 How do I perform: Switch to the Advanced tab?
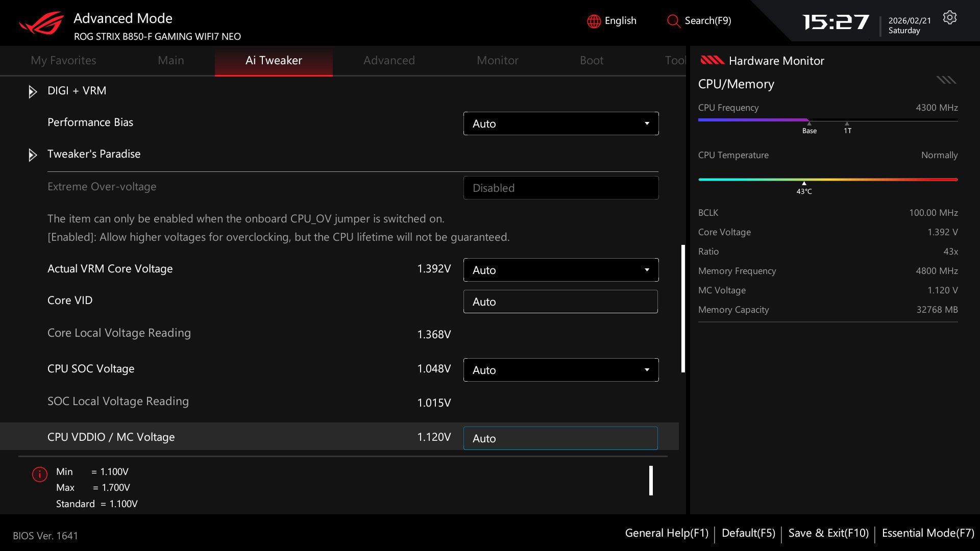coord(389,60)
